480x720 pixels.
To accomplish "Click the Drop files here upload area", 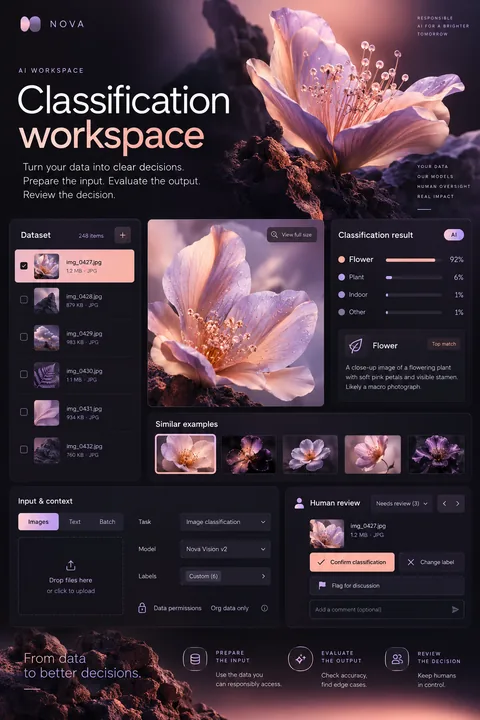I will (x=71, y=576).
